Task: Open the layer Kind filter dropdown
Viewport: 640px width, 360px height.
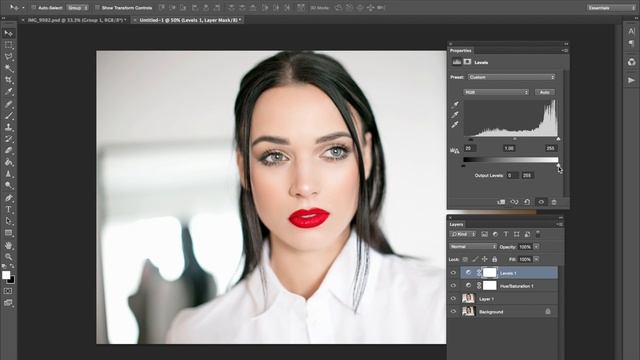Action: tap(463, 234)
